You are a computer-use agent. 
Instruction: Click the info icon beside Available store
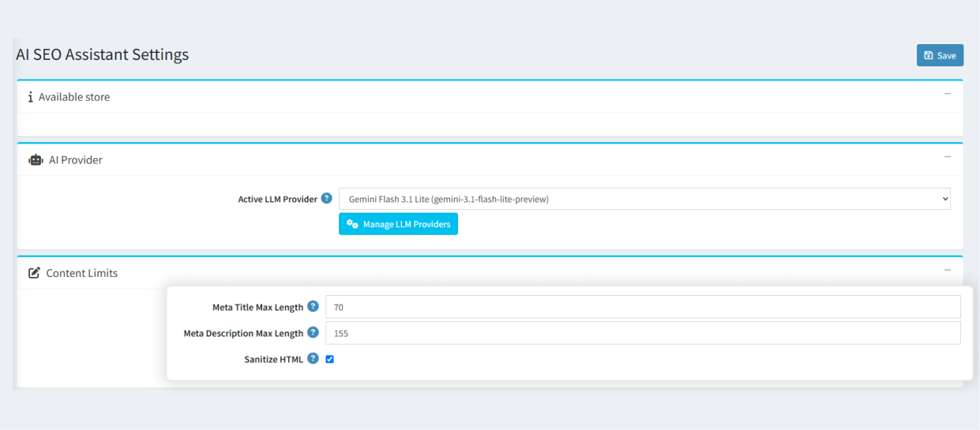point(30,97)
